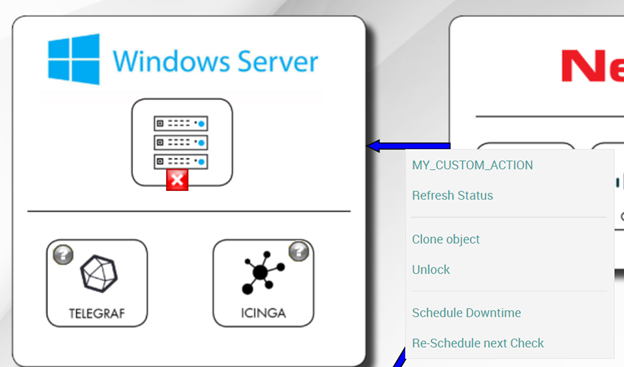Choose Schedule Downtime in the context menu
The image size is (624, 367).
click(466, 312)
